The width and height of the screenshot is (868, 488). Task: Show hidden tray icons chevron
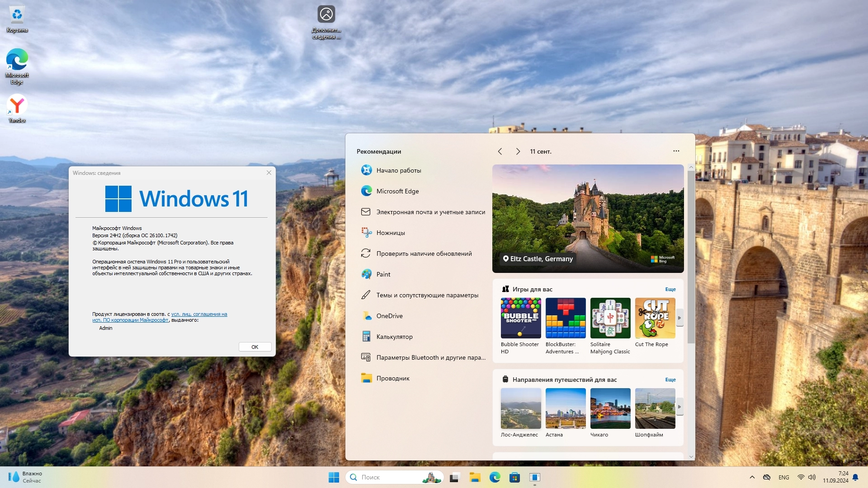[x=752, y=477]
